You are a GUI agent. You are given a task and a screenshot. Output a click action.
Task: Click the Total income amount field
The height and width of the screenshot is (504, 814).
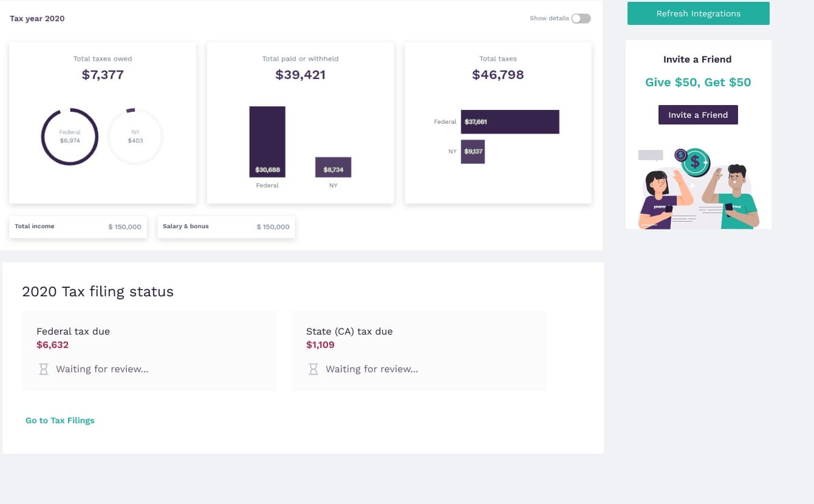125,226
